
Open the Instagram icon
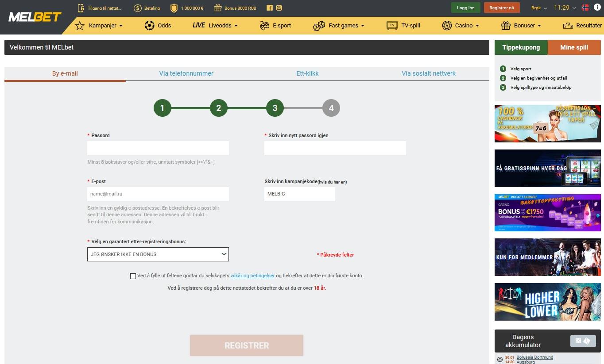click(x=279, y=8)
